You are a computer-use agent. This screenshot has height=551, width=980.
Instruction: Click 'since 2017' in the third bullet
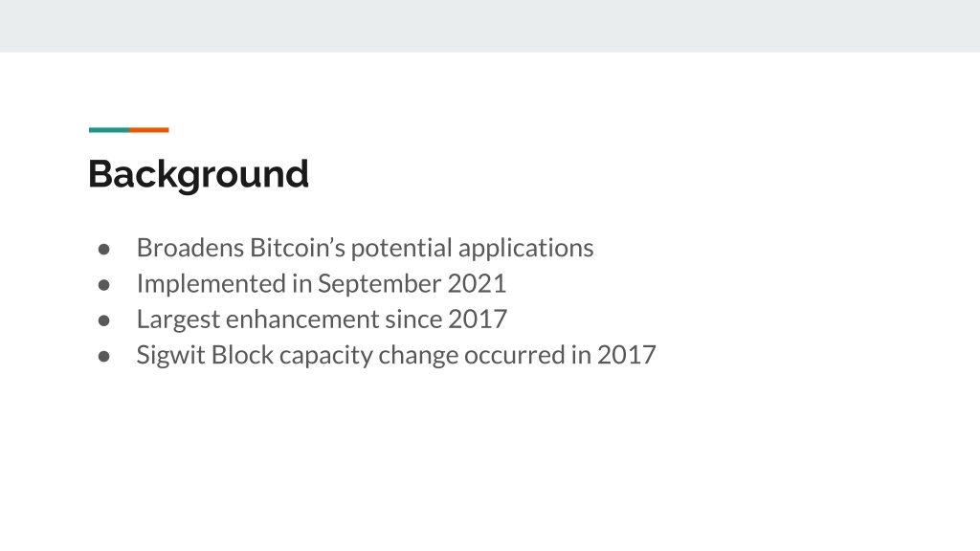pos(446,320)
